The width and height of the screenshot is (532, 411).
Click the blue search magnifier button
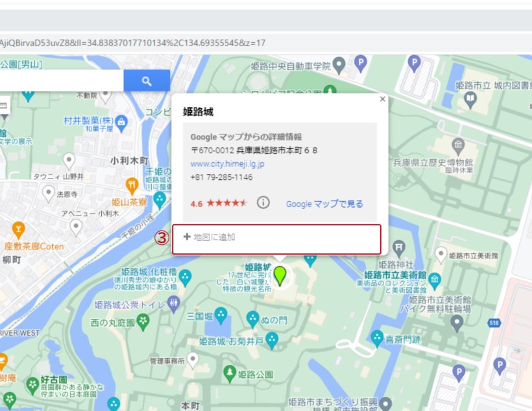coord(147,81)
